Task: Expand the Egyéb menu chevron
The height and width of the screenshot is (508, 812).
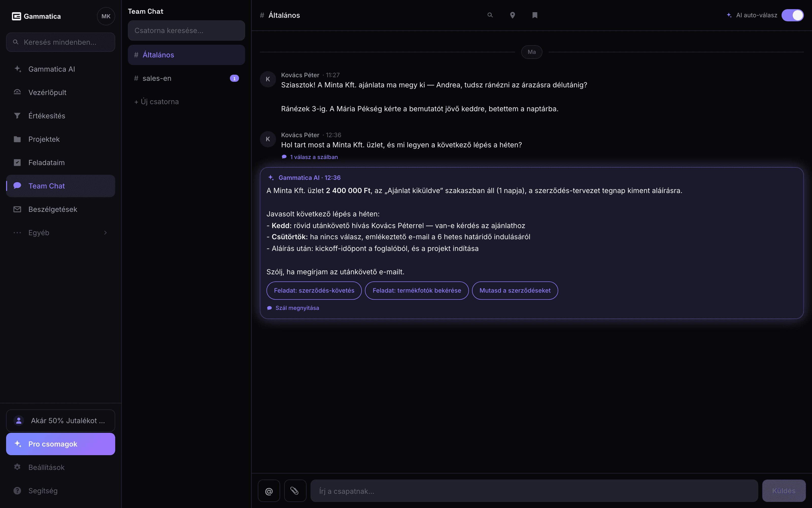Action: click(105, 232)
